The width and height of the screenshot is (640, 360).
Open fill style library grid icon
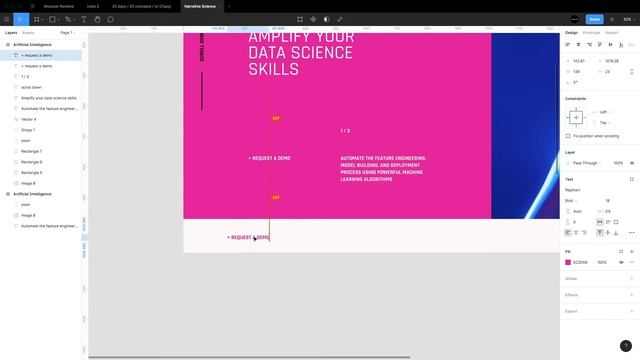621,252
